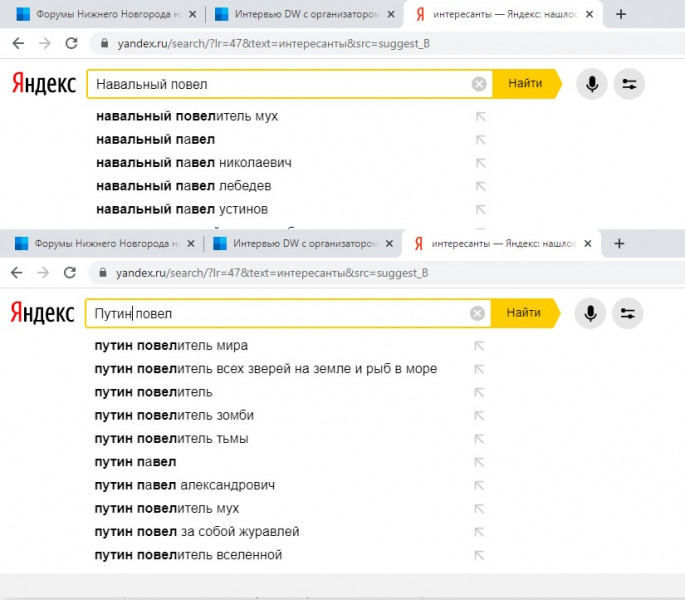Insert 'путин повелитель тьмы' via its arrow icon
This screenshot has height=600, width=685.
pyautogui.click(x=479, y=439)
